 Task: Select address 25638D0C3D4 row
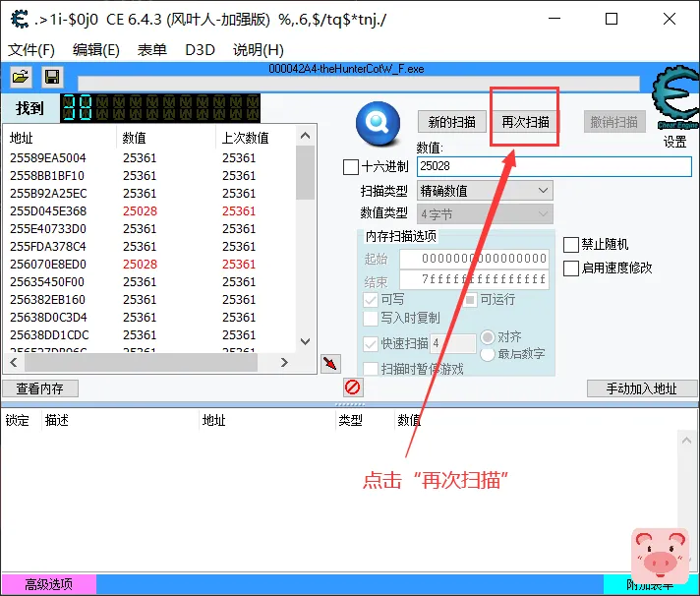coord(149,318)
